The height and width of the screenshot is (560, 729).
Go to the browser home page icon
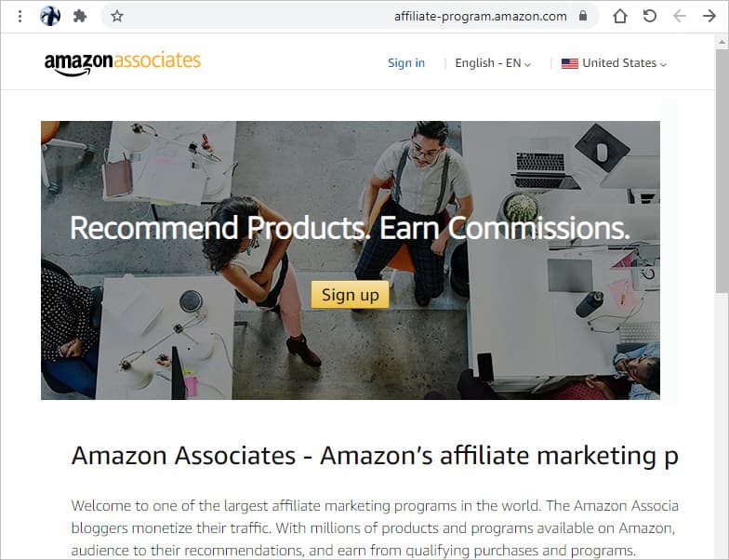pos(619,17)
